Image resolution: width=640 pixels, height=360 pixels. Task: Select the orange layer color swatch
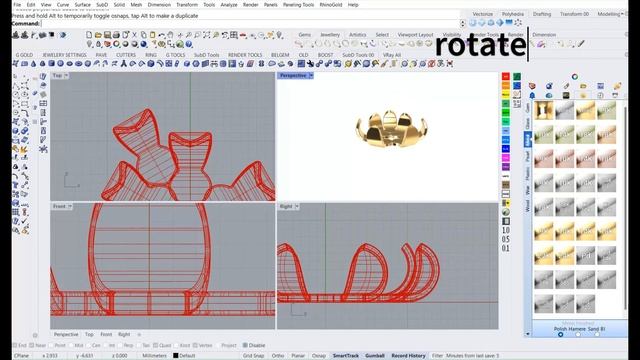(506, 85)
